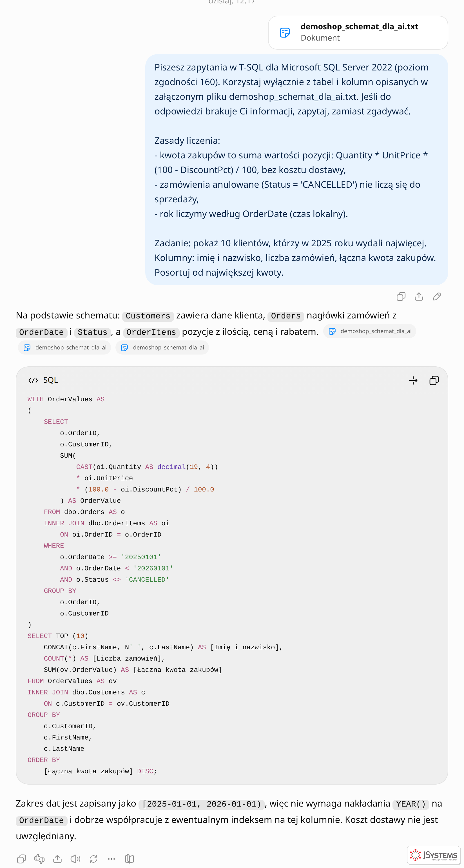Open the three-dots more options menu

coord(111,859)
